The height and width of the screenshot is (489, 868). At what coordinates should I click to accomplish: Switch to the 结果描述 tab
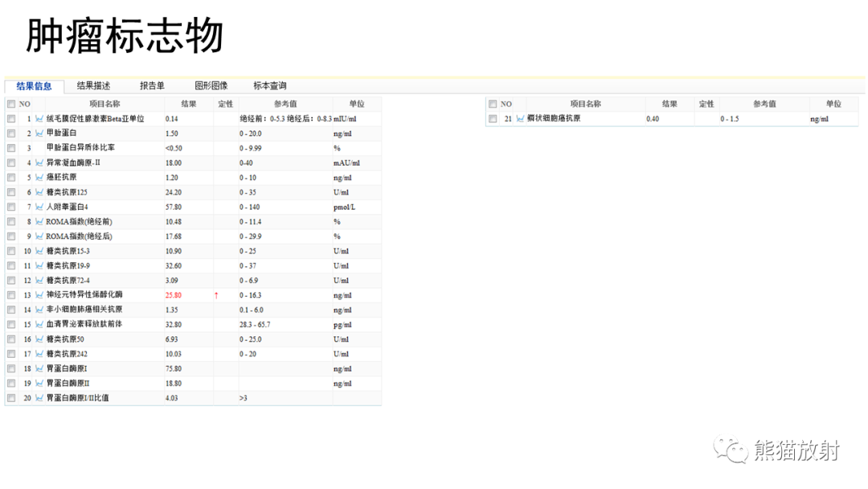[93, 86]
